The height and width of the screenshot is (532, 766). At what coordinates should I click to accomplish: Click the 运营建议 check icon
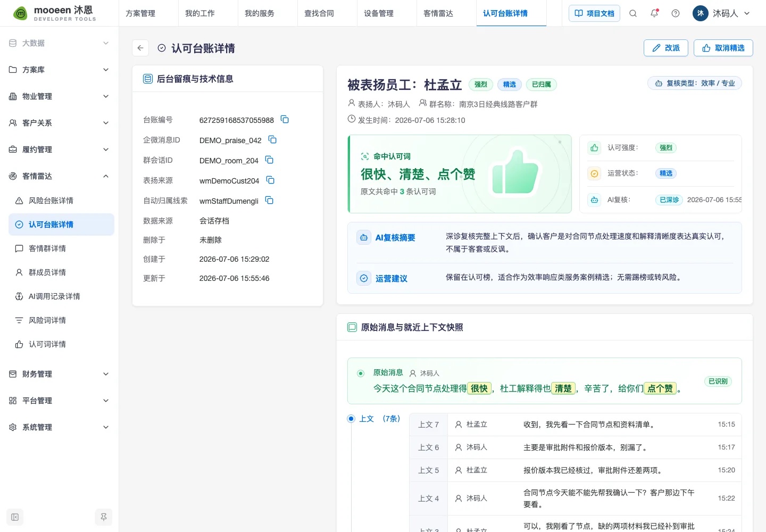coord(364,278)
